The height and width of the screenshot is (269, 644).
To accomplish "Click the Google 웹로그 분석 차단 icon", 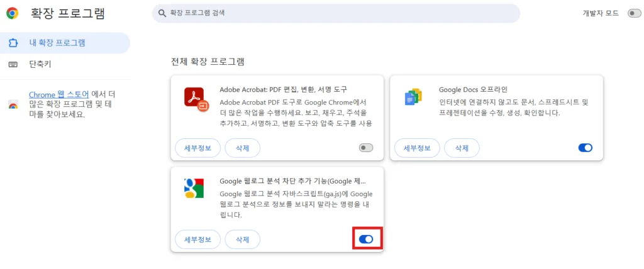I will pyautogui.click(x=194, y=189).
